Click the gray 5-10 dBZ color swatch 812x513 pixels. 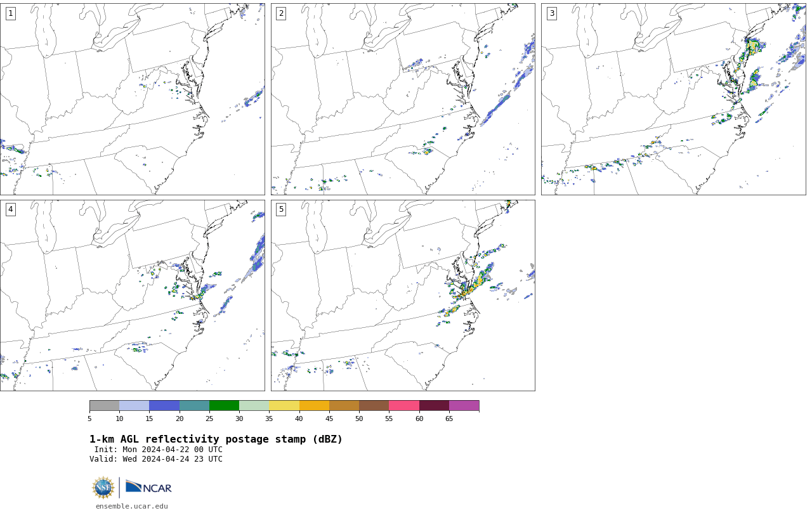[x=104, y=406]
